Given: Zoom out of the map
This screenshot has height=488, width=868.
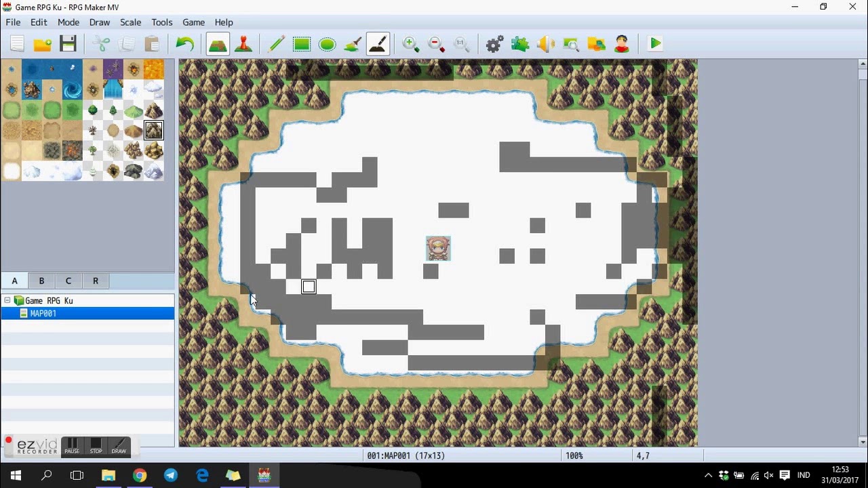Looking at the screenshot, I should [436, 44].
